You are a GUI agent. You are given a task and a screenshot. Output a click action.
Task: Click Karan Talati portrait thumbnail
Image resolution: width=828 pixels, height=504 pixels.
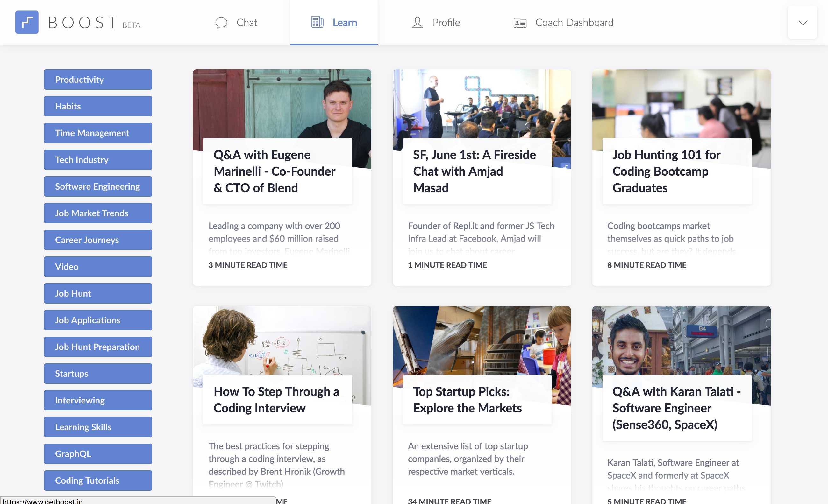point(681,340)
